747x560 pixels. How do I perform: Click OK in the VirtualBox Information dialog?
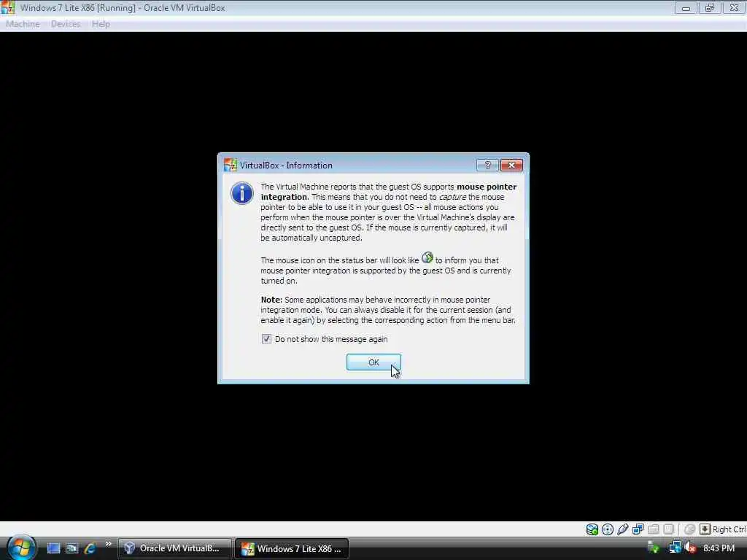[x=373, y=362]
